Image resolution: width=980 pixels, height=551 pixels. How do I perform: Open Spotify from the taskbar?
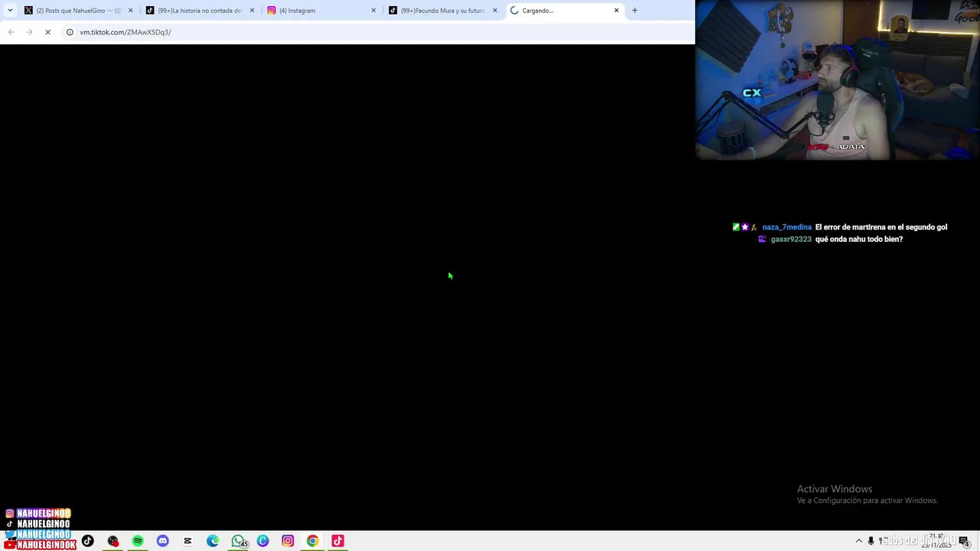click(x=138, y=541)
